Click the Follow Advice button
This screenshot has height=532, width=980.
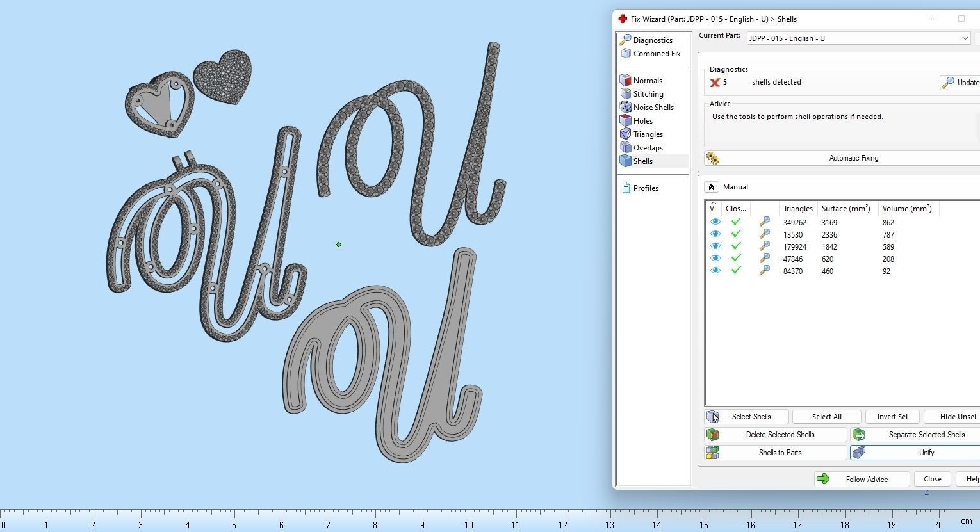point(862,480)
